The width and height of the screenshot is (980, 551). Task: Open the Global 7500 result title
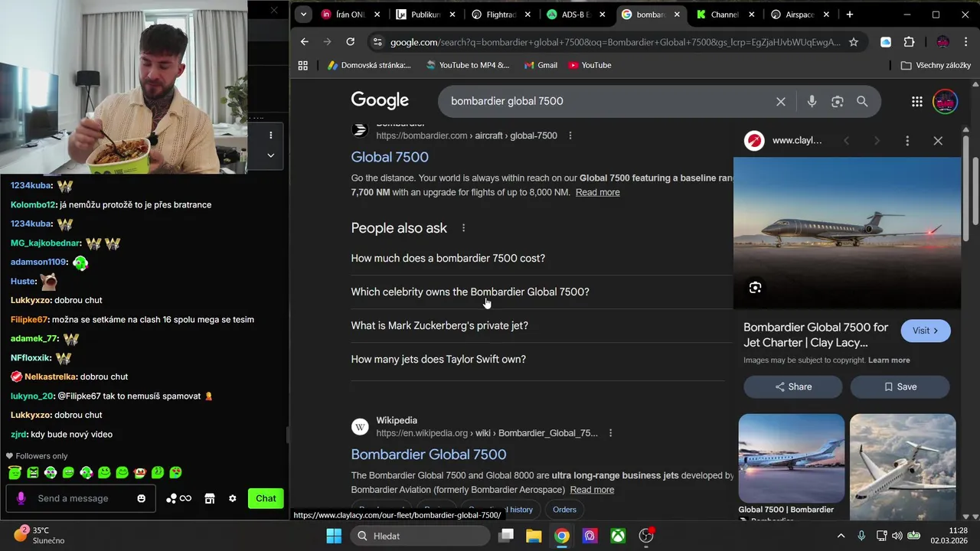tap(390, 157)
